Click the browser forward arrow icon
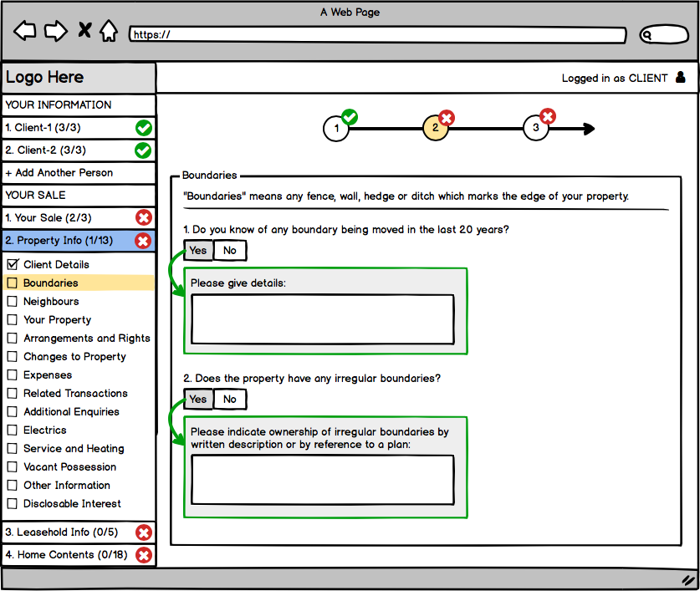 [x=55, y=32]
